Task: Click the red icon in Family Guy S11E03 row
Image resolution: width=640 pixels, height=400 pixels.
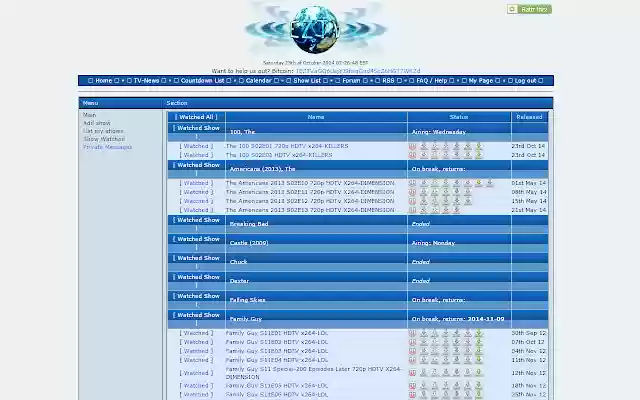Action: (412, 351)
